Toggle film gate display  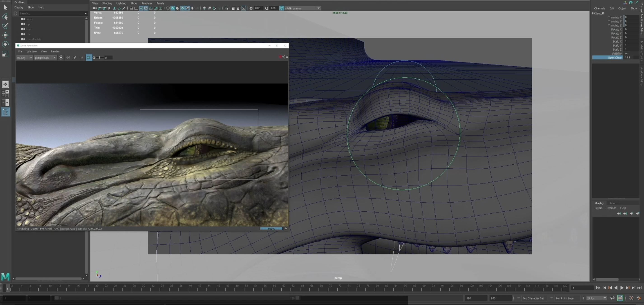click(x=136, y=8)
